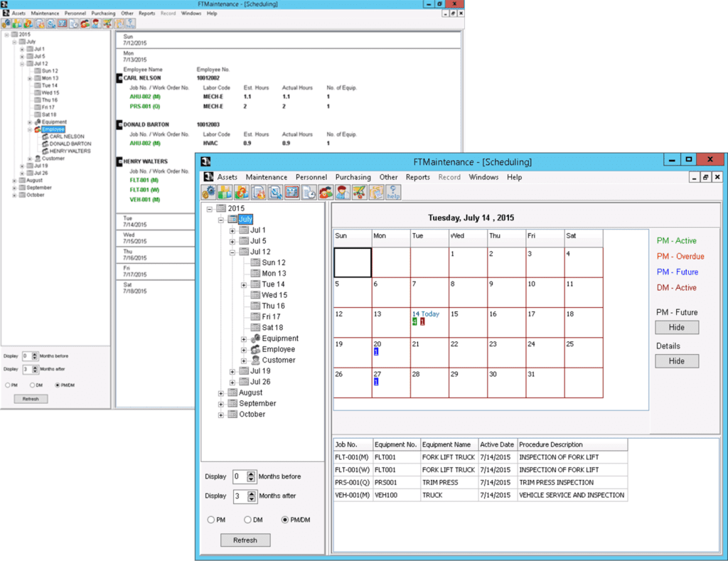
Task: Click Months after input field in front window
Action: [x=240, y=496]
